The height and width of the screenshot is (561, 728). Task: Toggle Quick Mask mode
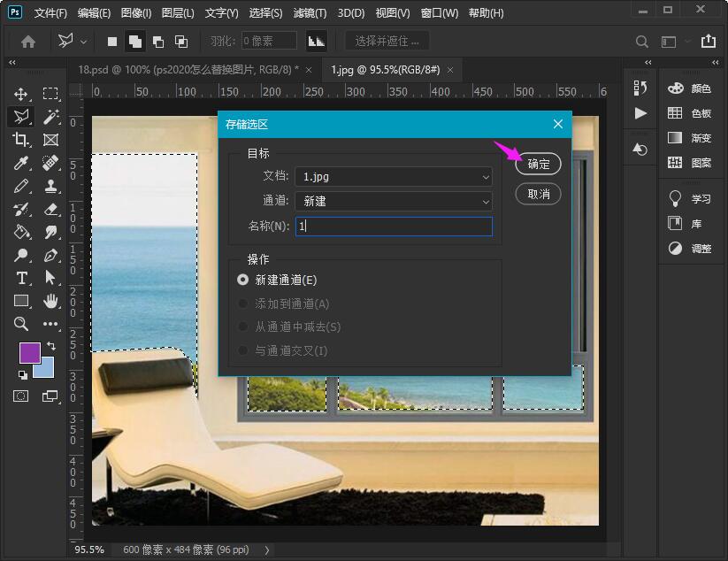[x=21, y=396]
